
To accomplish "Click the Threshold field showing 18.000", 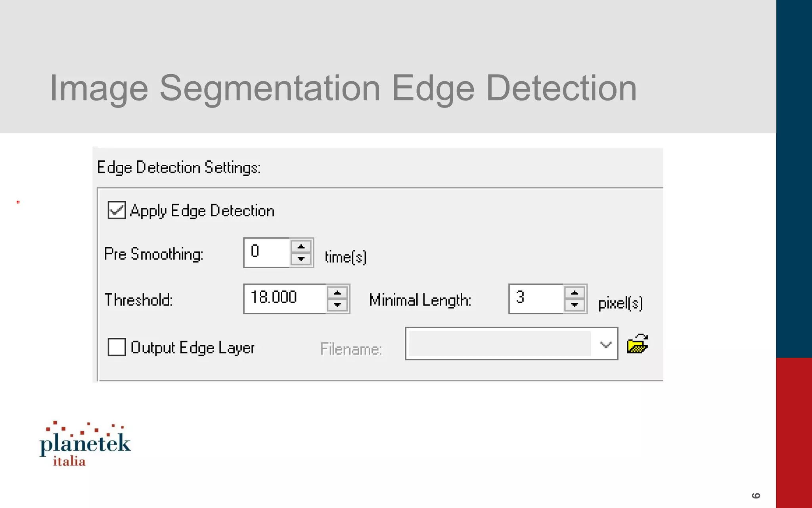I will pos(285,298).
